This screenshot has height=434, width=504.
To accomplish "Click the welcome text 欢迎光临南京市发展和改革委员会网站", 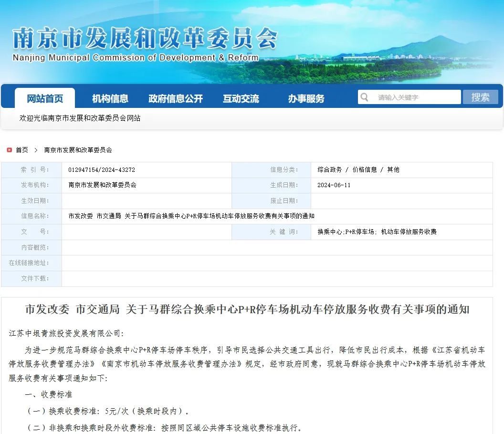I will pos(80,118).
